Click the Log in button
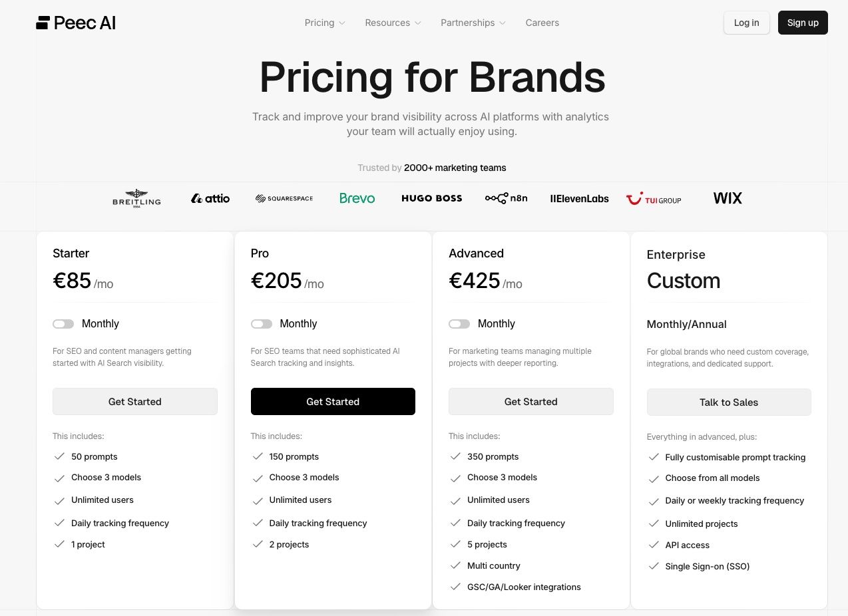Screen dimensions: 848x616 coord(746,22)
